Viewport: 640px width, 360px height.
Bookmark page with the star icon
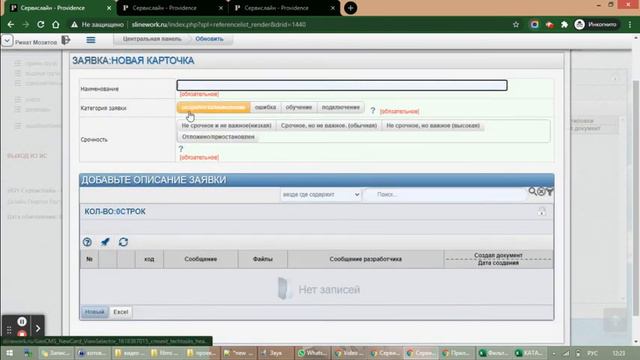[516, 24]
